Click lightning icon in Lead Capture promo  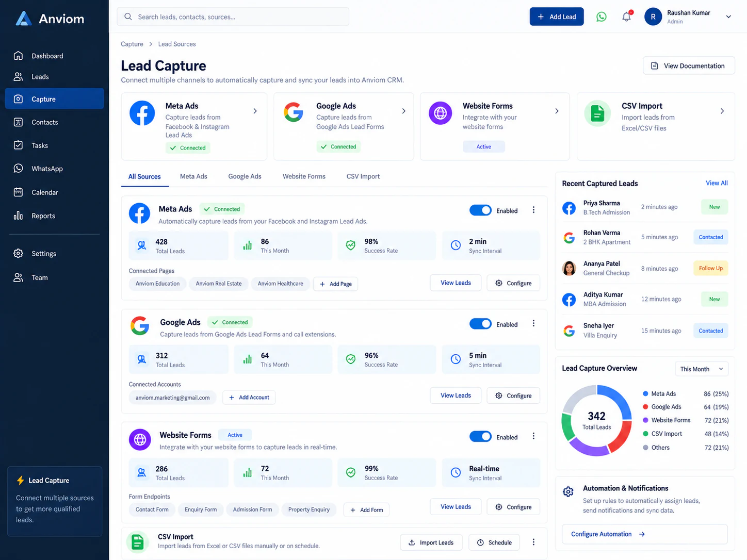tap(21, 481)
